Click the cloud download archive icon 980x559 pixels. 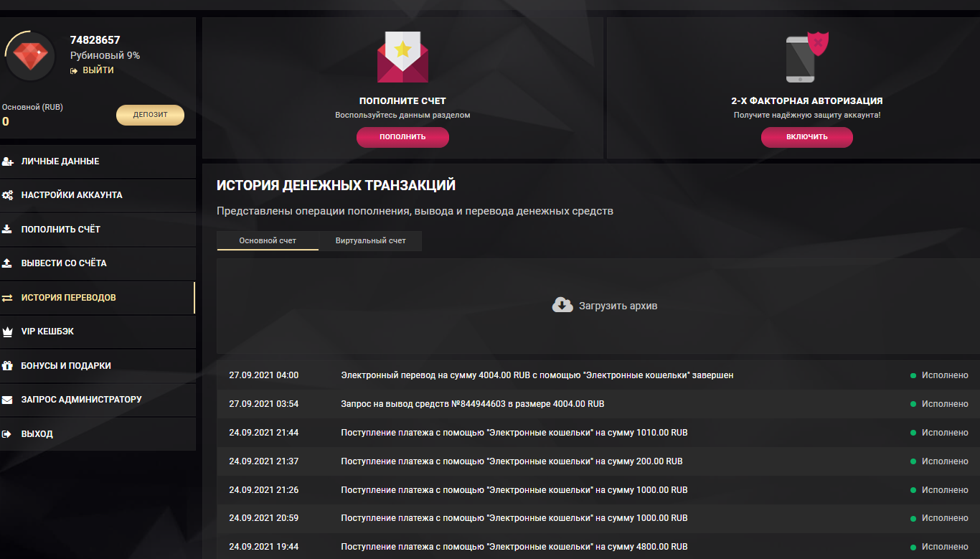562,305
